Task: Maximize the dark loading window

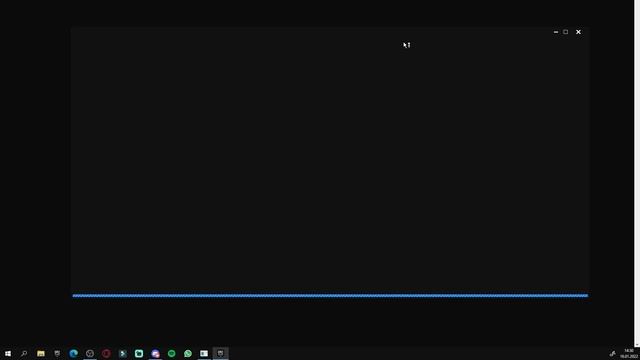Action: click(x=566, y=32)
